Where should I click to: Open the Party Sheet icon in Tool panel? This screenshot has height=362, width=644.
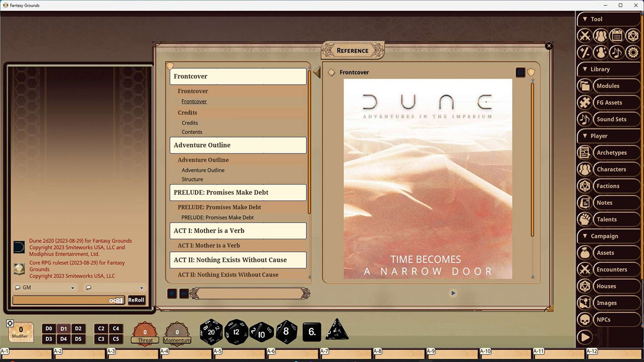(601, 35)
